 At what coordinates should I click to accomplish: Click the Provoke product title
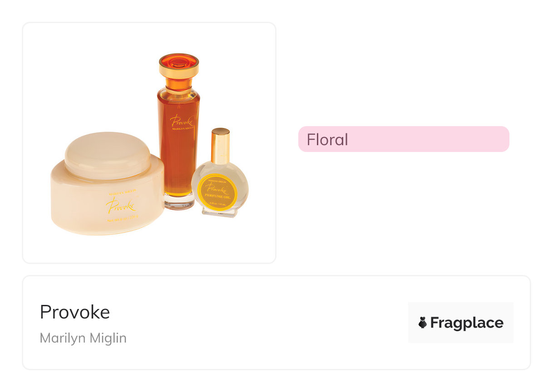(x=75, y=312)
